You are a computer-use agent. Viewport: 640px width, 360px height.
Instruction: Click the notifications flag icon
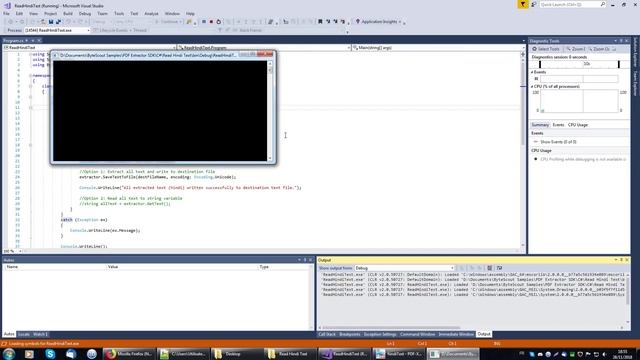pyautogui.click(x=523, y=4)
